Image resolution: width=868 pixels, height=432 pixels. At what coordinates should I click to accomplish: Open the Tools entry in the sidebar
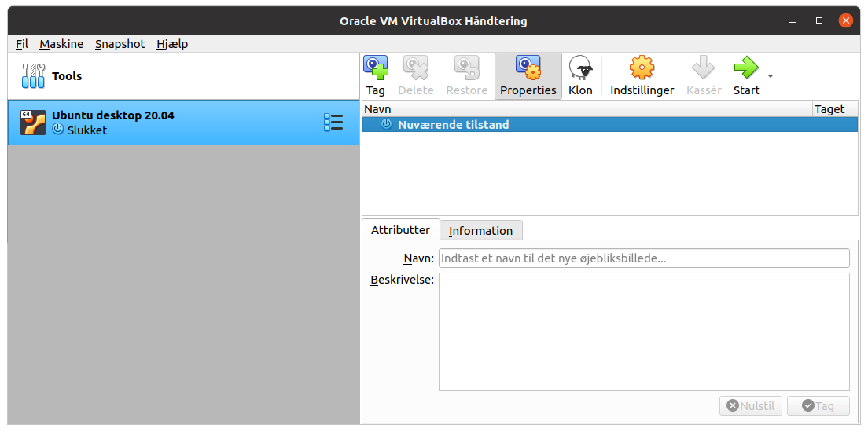tap(183, 76)
